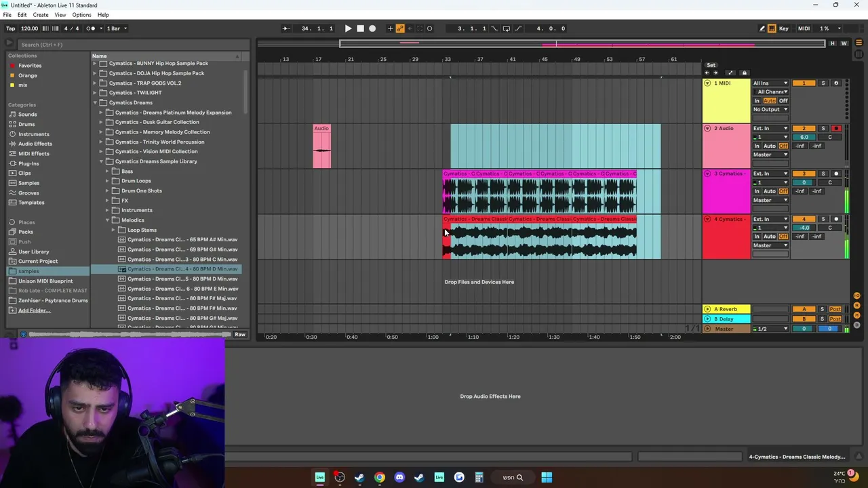Open the Audio Effects category
Image resolution: width=868 pixels, height=488 pixels.
click(35, 144)
